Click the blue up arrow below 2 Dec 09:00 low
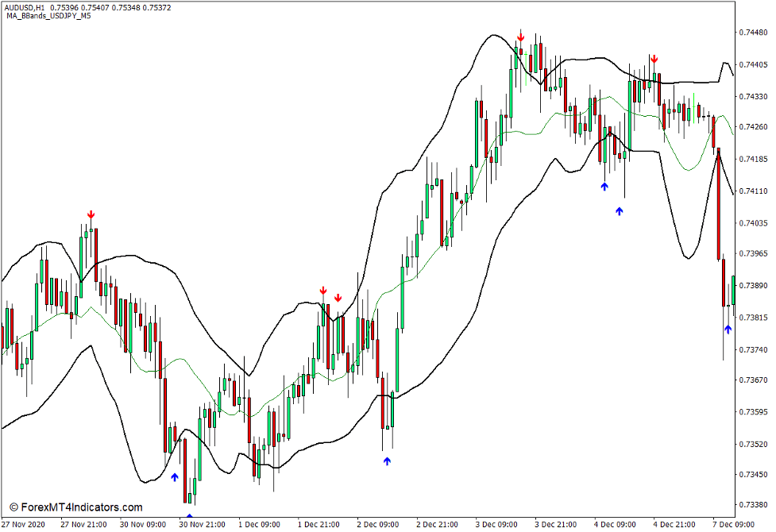776x532 pixels. pos(387,461)
